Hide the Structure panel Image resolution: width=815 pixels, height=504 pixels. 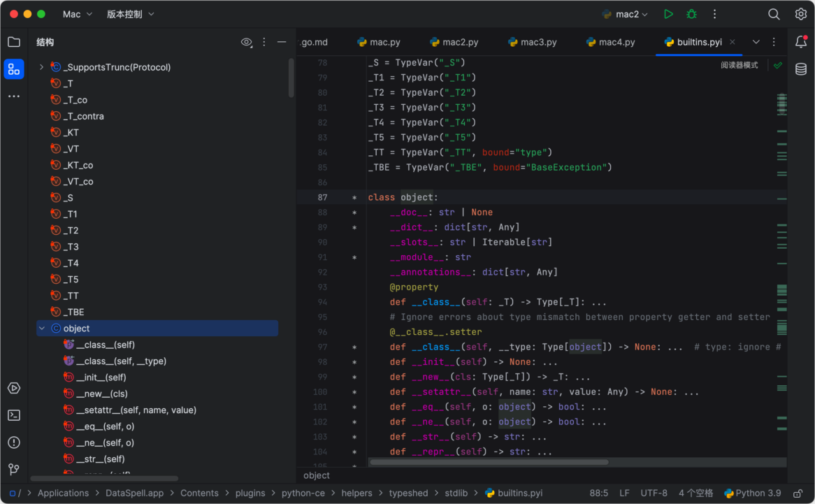pos(282,42)
